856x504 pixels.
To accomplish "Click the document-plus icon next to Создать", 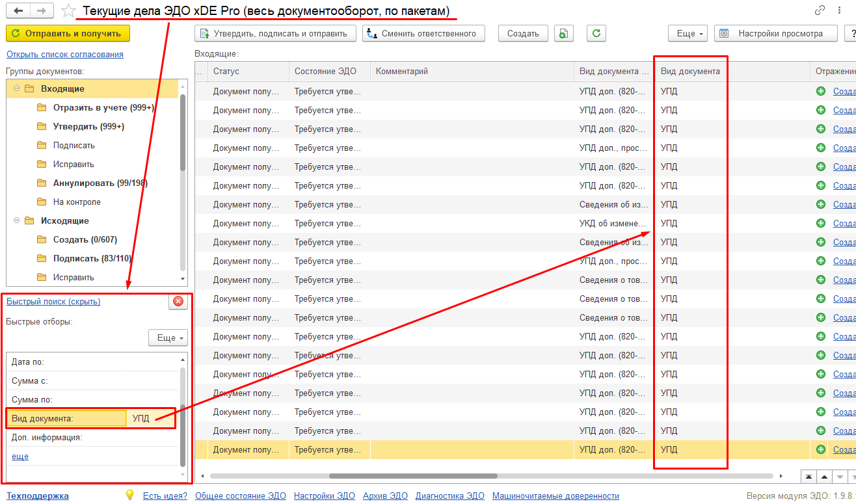I will click(x=564, y=34).
